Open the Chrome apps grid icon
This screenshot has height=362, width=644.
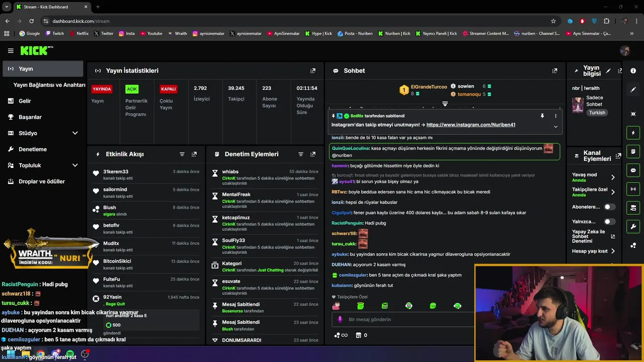(7, 34)
